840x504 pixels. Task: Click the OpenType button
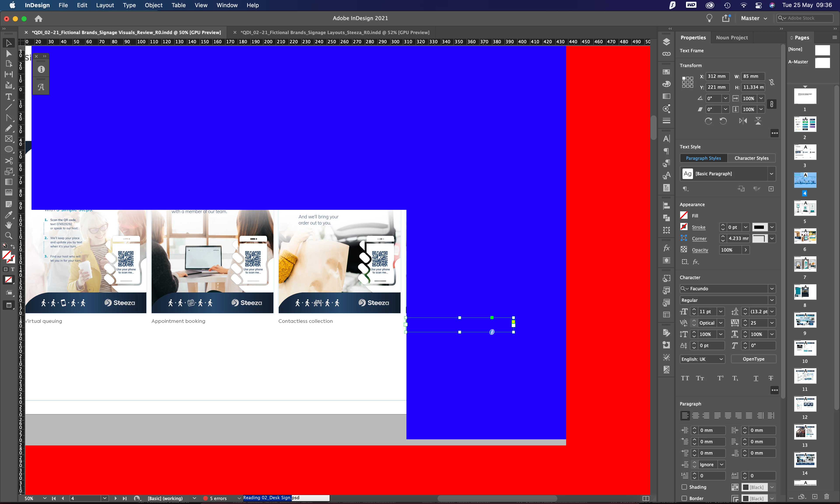[753, 359]
